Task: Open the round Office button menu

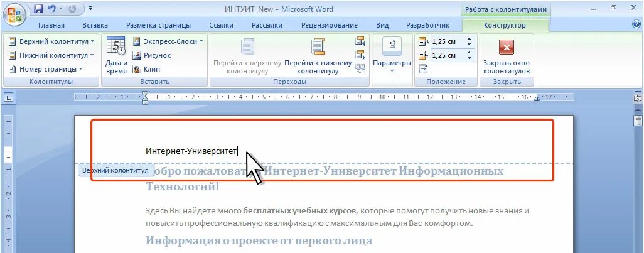Action: tap(15, 15)
